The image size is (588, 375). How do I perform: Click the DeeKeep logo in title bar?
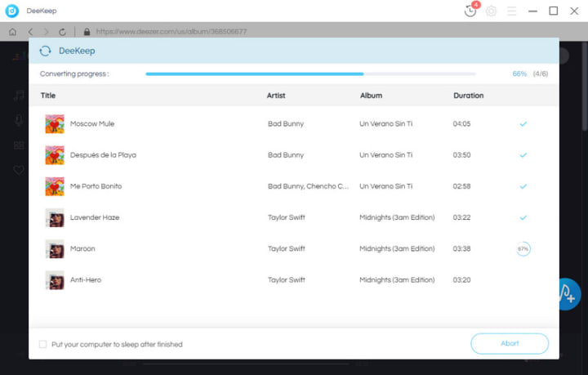pyautogui.click(x=12, y=11)
